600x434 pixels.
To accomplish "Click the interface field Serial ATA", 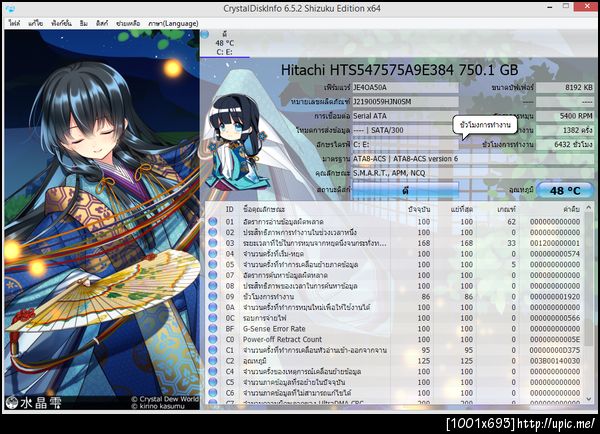I will coord(405,116).
